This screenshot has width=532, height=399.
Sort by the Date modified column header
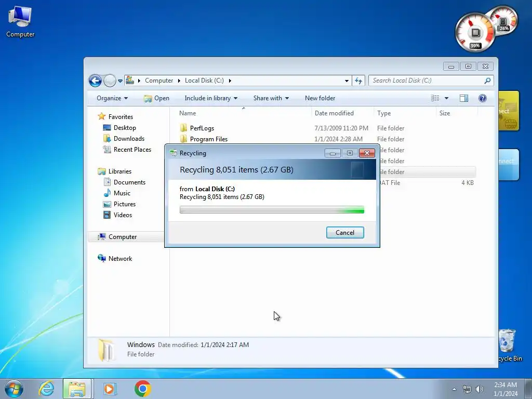[342, 113]
